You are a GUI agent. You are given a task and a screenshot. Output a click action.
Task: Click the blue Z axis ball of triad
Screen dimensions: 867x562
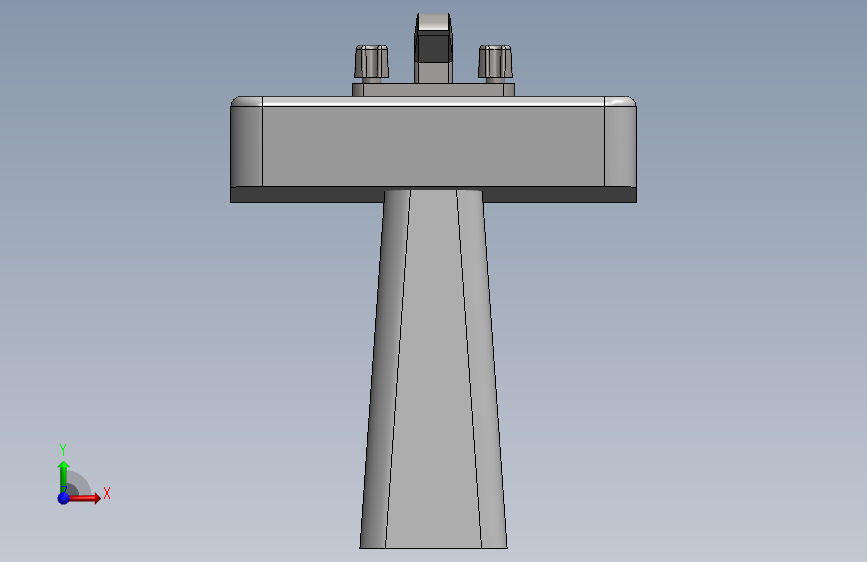64,498
